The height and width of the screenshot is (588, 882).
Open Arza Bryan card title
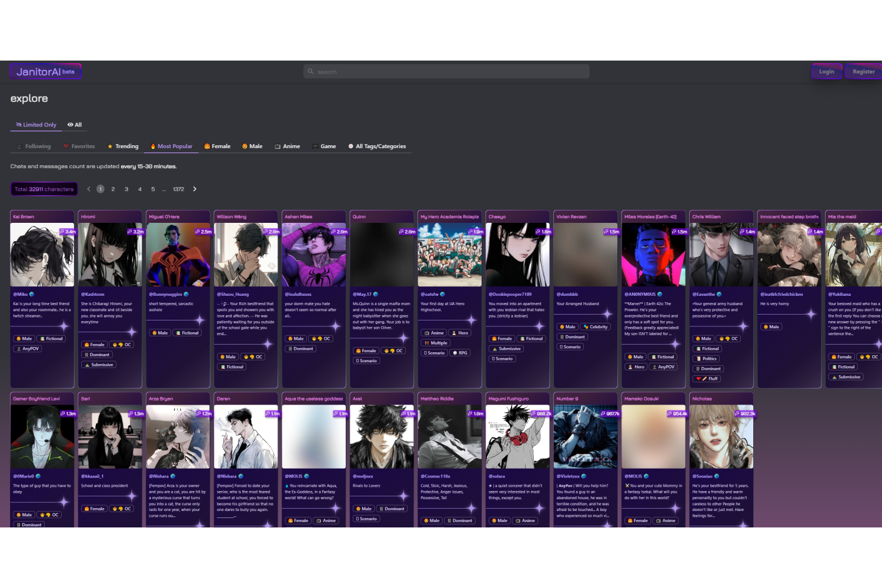pyautogui.click(x=161, y=399)
